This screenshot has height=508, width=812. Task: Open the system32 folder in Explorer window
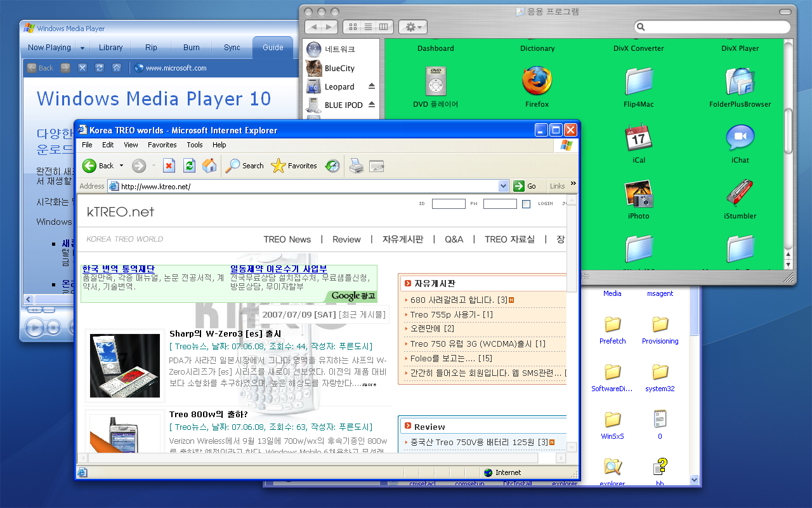(660, 378)
